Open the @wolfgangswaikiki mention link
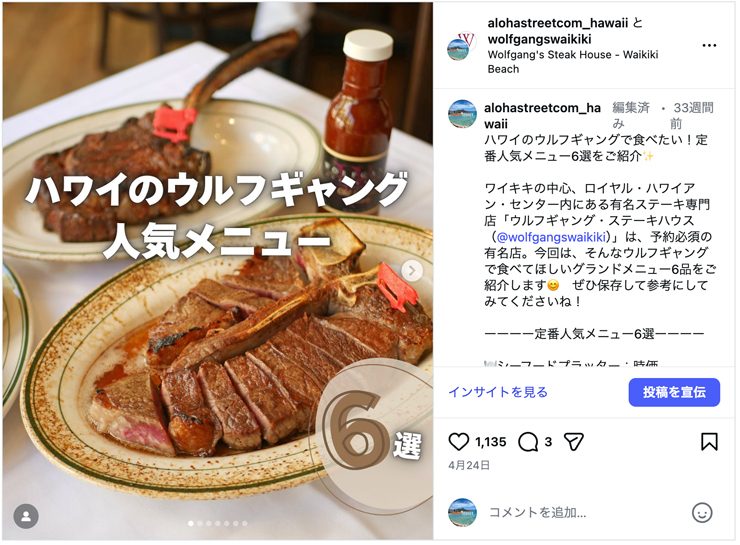The image size is (740, 545). [551, 236]
